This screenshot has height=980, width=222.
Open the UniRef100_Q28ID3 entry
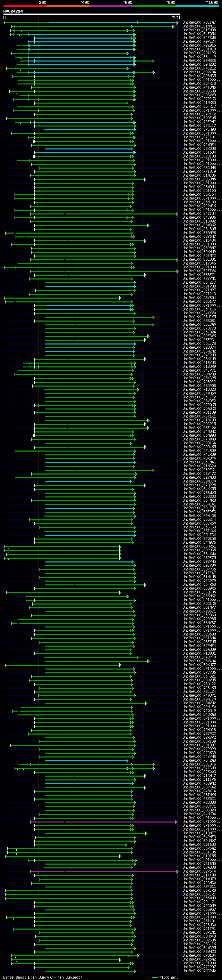[199, 156]
